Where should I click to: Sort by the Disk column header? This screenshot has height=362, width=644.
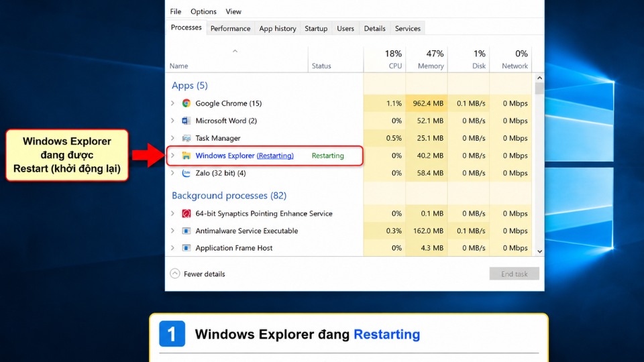[x=479, y=66]
